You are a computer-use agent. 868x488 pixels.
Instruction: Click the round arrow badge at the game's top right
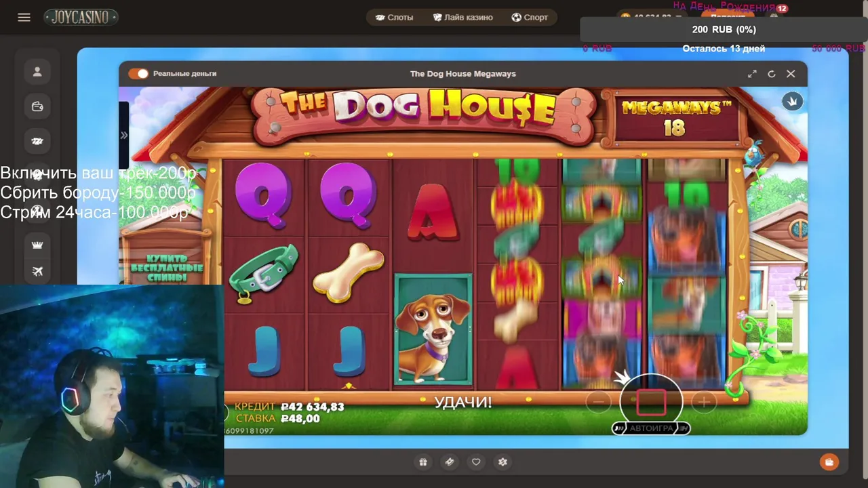point(792,102)
